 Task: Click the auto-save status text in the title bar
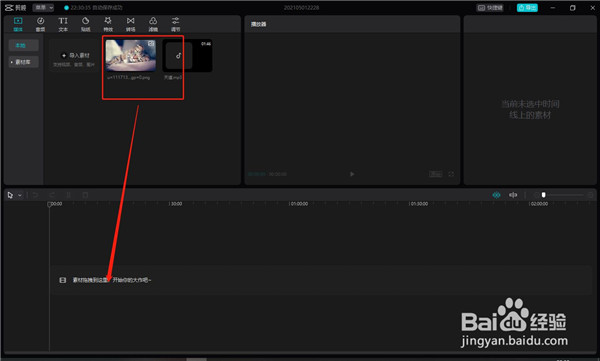[x=96, y=8]
